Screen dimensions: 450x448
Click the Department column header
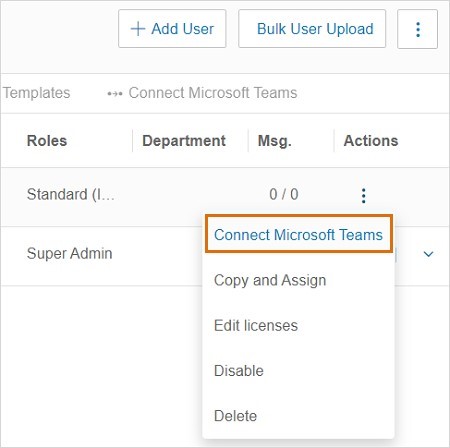(184, 141)
